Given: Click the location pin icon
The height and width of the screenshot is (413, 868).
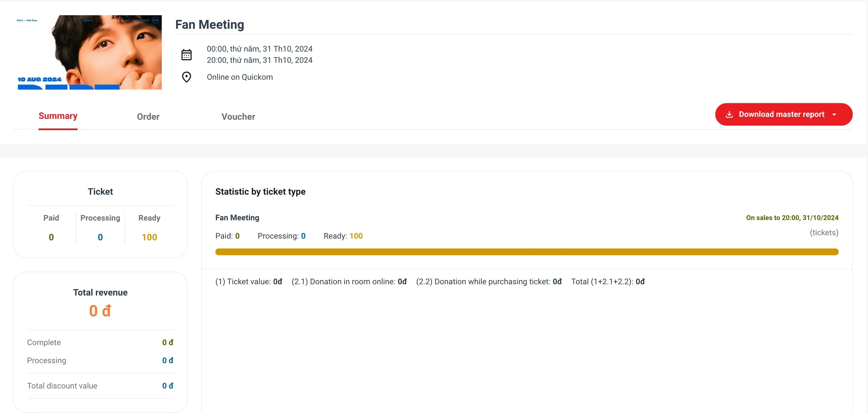Looking at the screenshot, I should 186,77.
